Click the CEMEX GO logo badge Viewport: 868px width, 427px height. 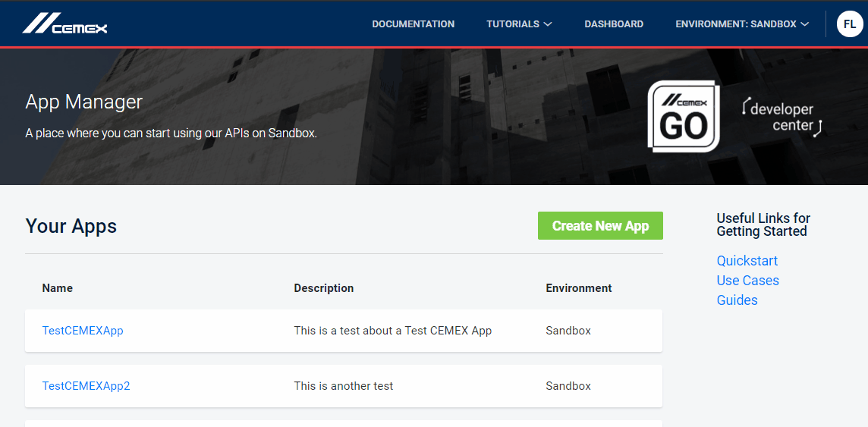click(684, 117)
